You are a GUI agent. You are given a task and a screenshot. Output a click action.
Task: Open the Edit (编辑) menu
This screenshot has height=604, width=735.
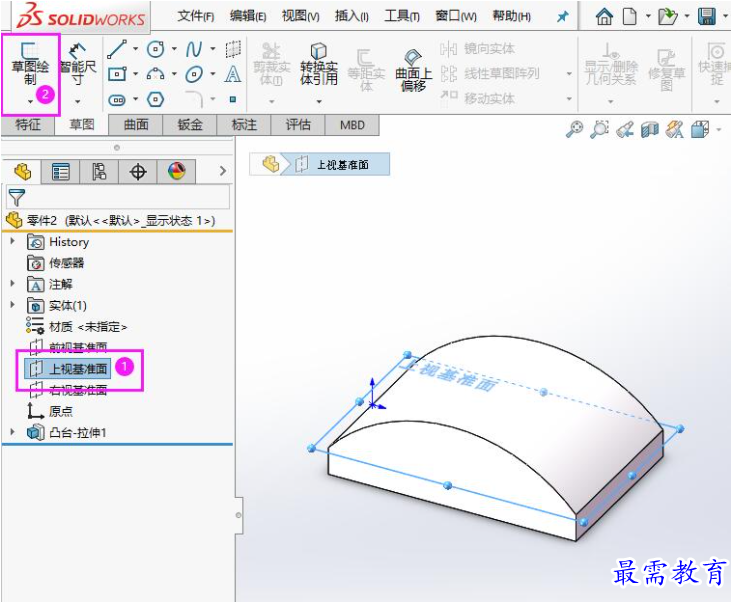[x=248, y=16]
